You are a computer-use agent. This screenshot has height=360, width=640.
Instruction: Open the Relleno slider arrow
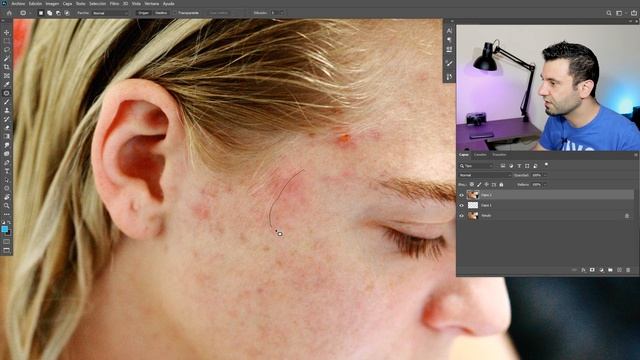coord(544,185)
